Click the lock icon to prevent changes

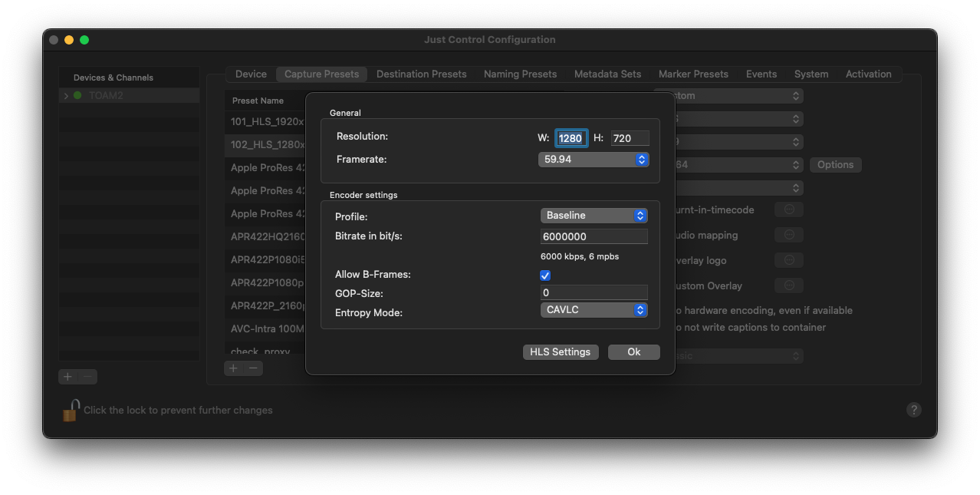coord(71,410)
